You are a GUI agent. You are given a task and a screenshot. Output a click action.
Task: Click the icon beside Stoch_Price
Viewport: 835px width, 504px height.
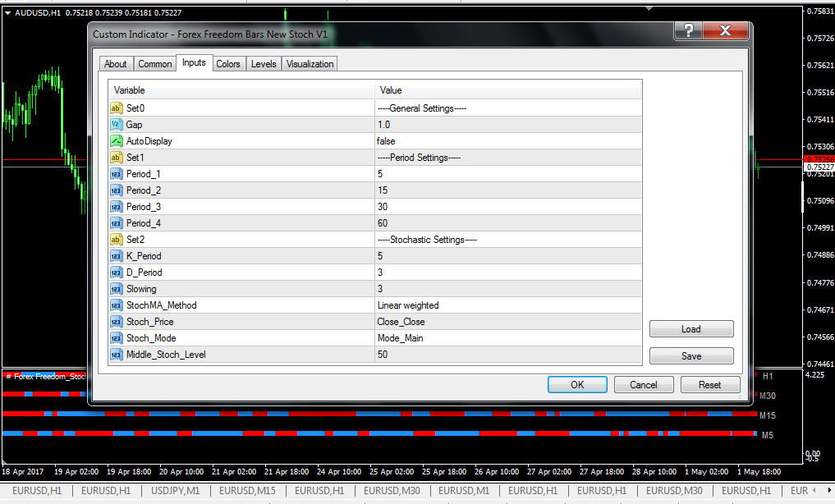point(116,322)
